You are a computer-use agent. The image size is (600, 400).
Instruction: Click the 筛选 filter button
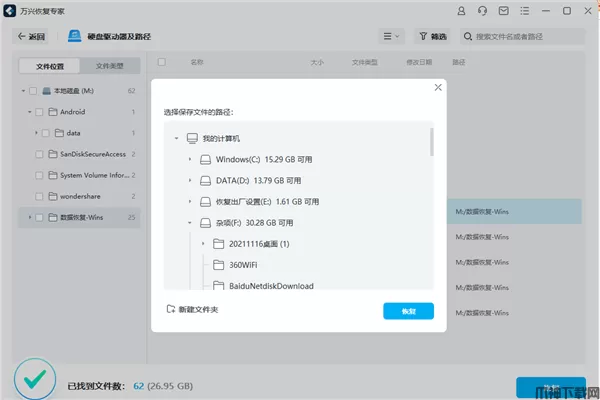[433, 36]
